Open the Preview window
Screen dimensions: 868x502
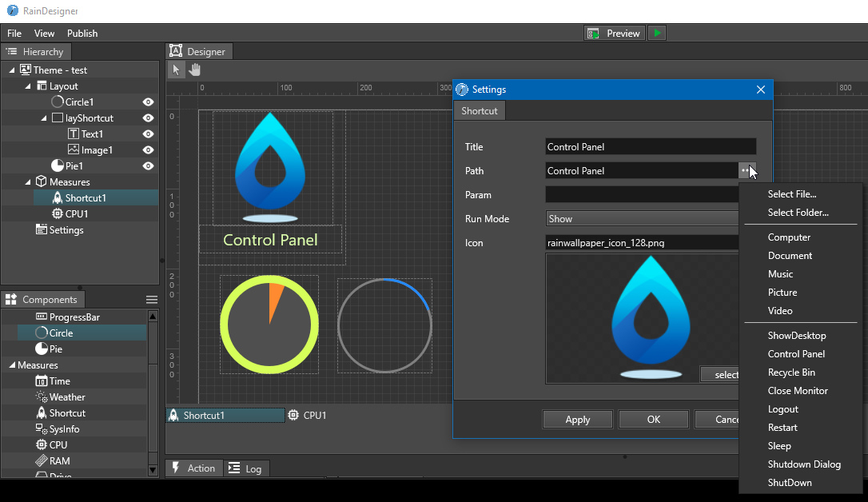point(614,33)
